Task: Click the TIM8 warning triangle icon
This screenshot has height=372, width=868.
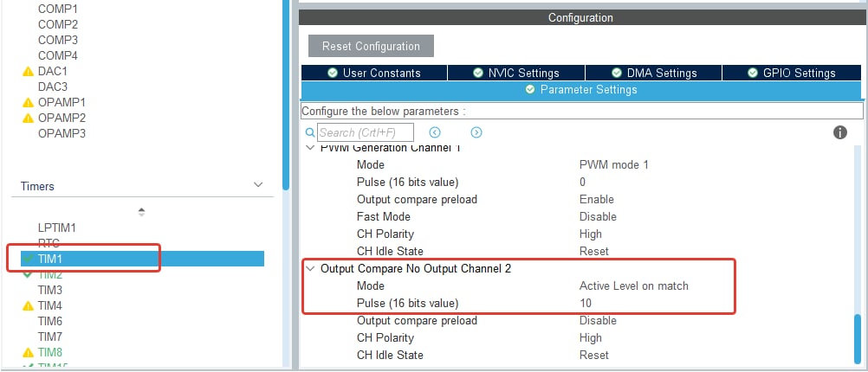Action: pos(28,352)
